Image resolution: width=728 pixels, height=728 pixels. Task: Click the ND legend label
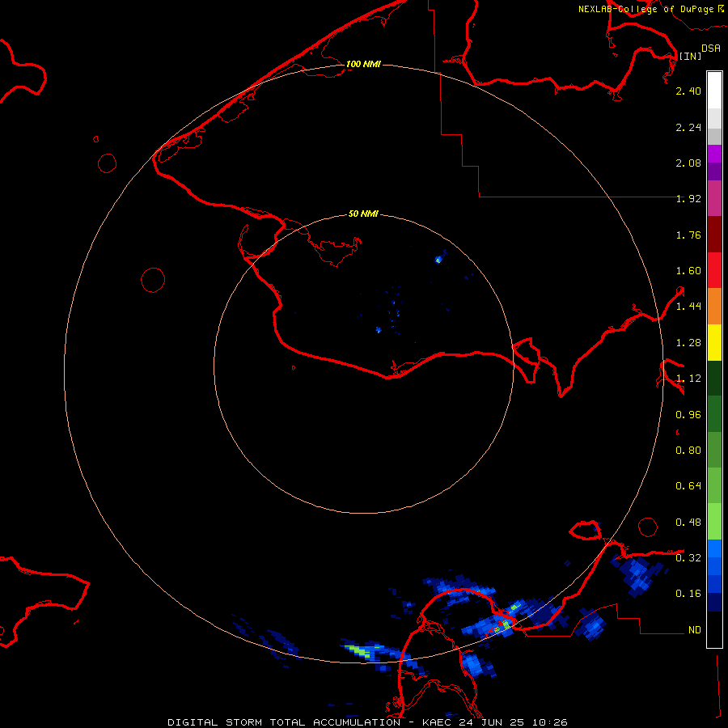click(695, 630)
